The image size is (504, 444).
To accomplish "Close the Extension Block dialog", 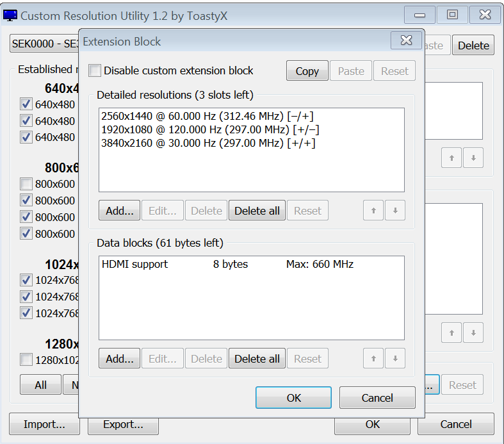I will click(406, 41).
